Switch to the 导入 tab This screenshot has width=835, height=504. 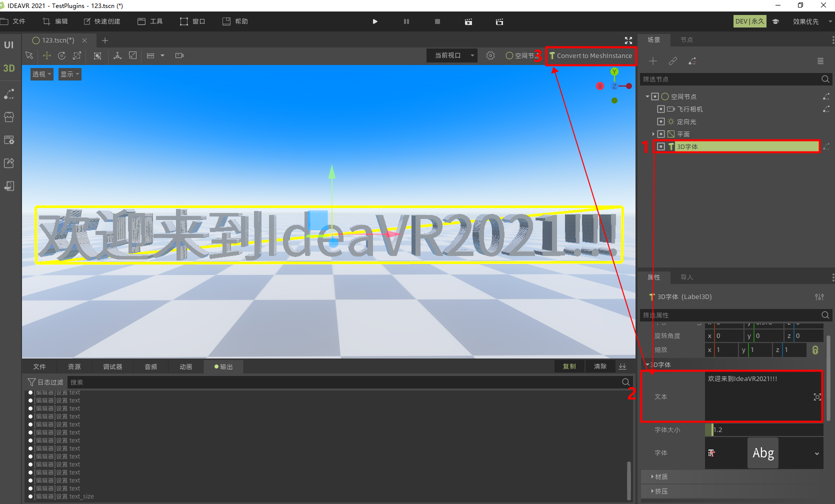[x=686, y=277]
